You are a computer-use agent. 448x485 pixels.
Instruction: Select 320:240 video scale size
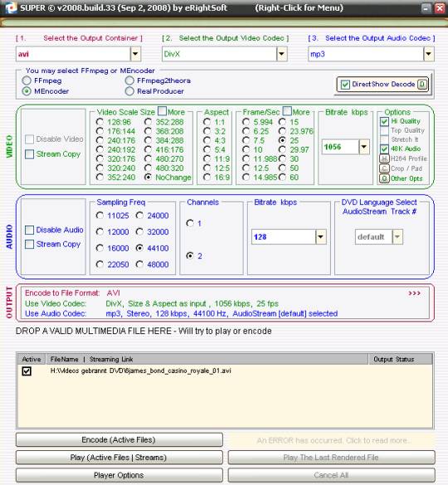tap(100, 168)
